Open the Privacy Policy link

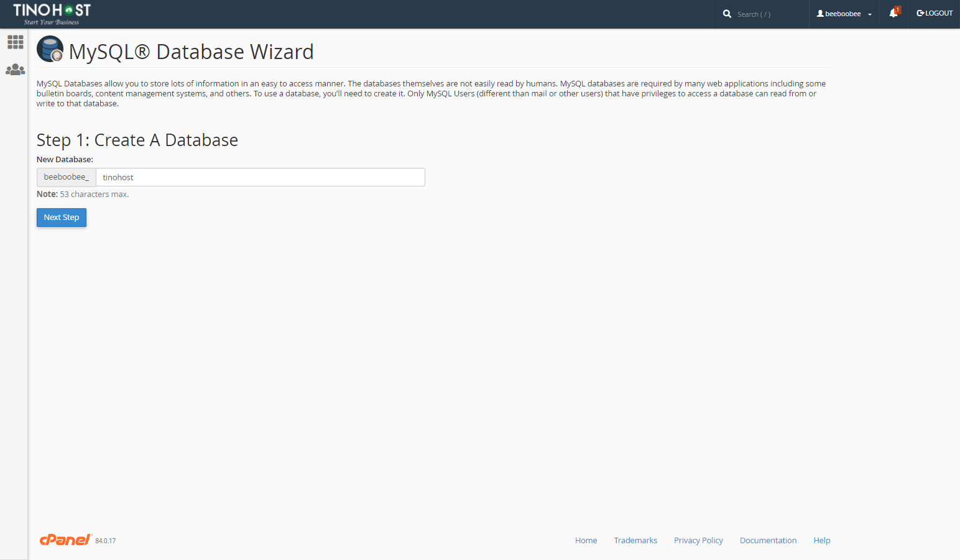[698, 541]
